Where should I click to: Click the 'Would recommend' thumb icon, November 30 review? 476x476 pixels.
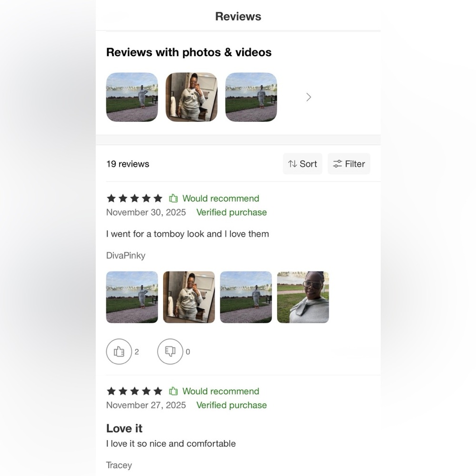tap(173, 198)
